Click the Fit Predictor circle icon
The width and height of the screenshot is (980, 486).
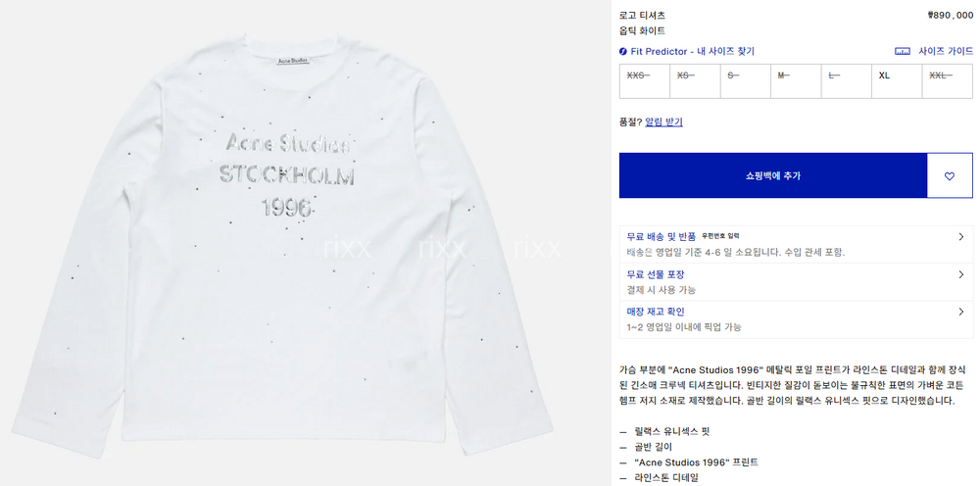click(x=623, y=52)
